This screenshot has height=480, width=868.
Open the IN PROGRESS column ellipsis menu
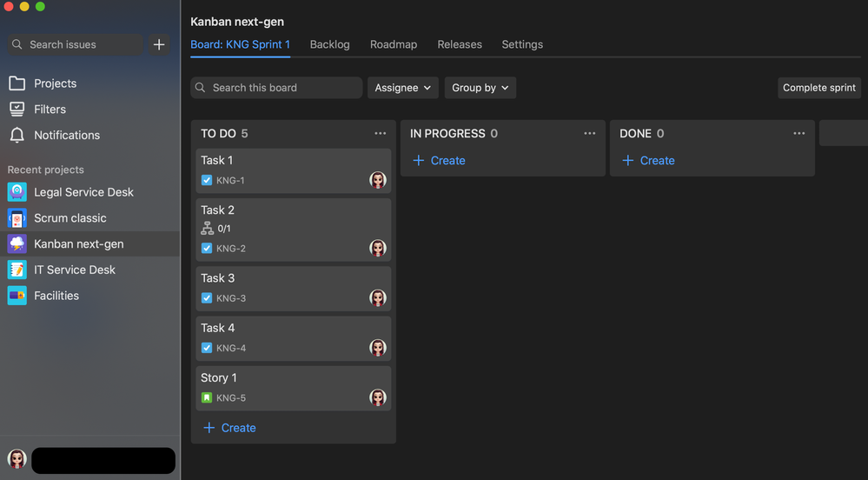pyautogui.click(x=590, y=134)
